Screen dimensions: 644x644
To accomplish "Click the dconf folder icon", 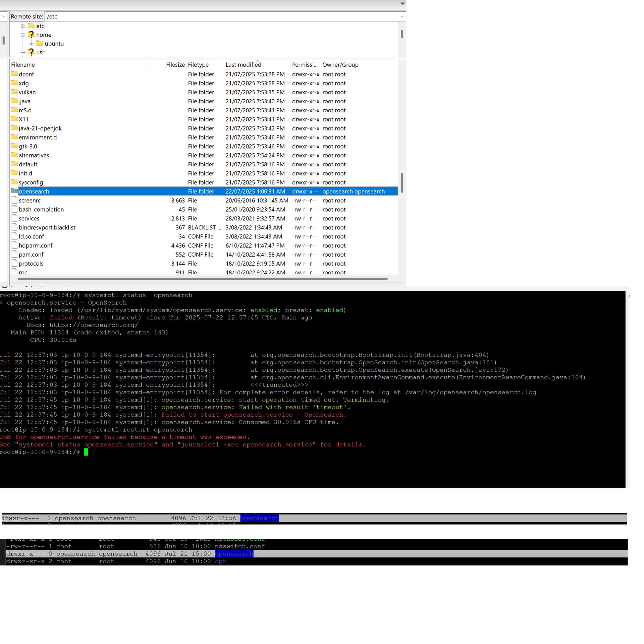I will [14, 74].
